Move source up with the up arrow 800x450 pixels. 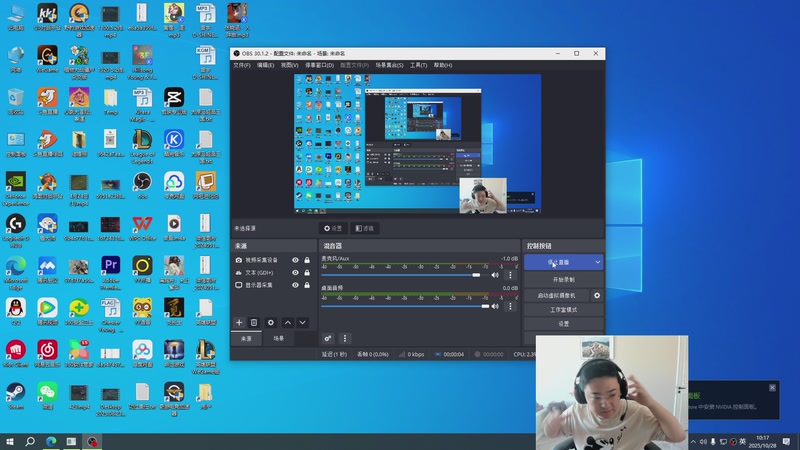click(x=288, y=322)
